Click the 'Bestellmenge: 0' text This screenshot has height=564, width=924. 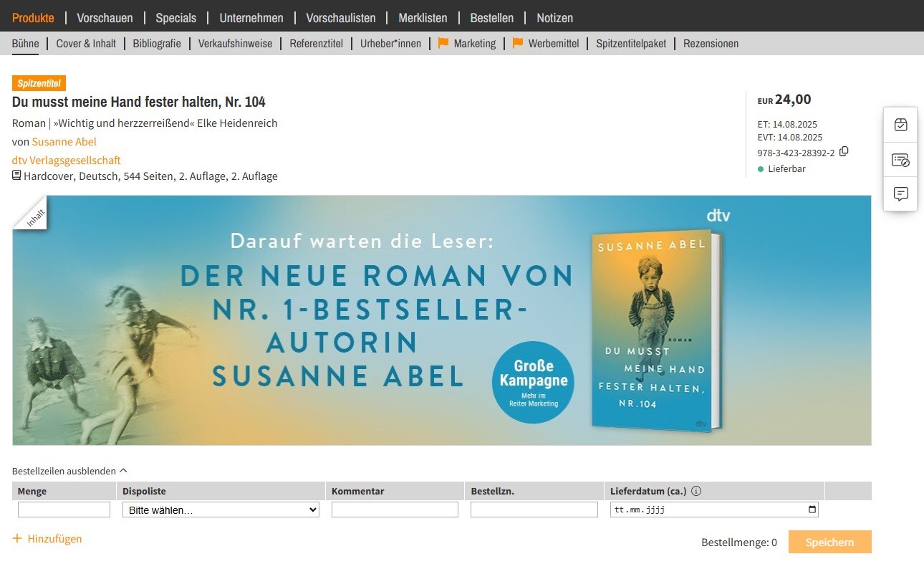739,543
